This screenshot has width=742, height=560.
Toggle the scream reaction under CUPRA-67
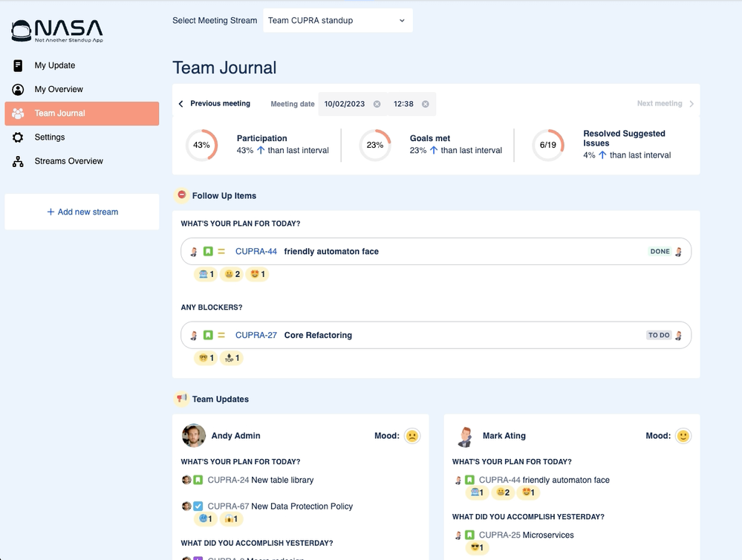tap(232, 519)
